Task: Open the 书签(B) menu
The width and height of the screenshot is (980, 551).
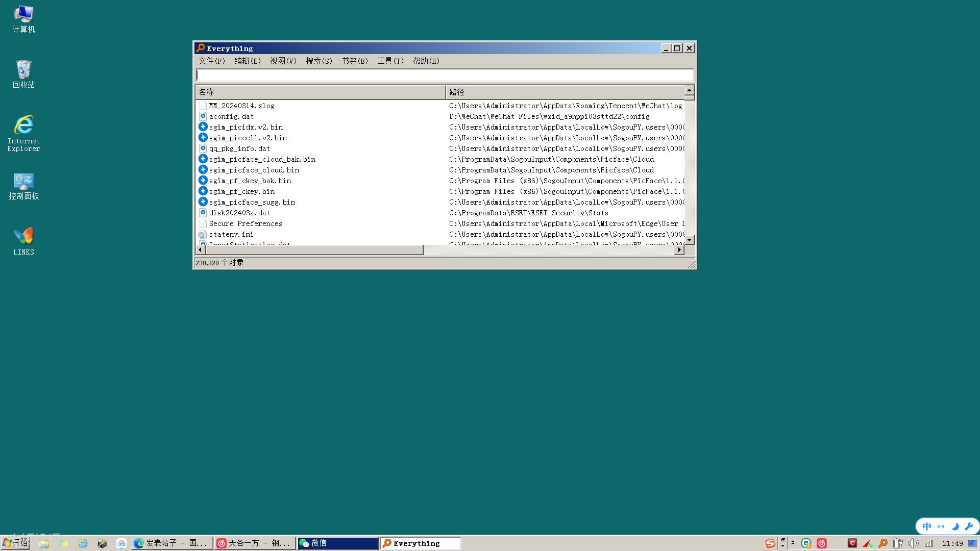Action: click(x=354, y=61)
